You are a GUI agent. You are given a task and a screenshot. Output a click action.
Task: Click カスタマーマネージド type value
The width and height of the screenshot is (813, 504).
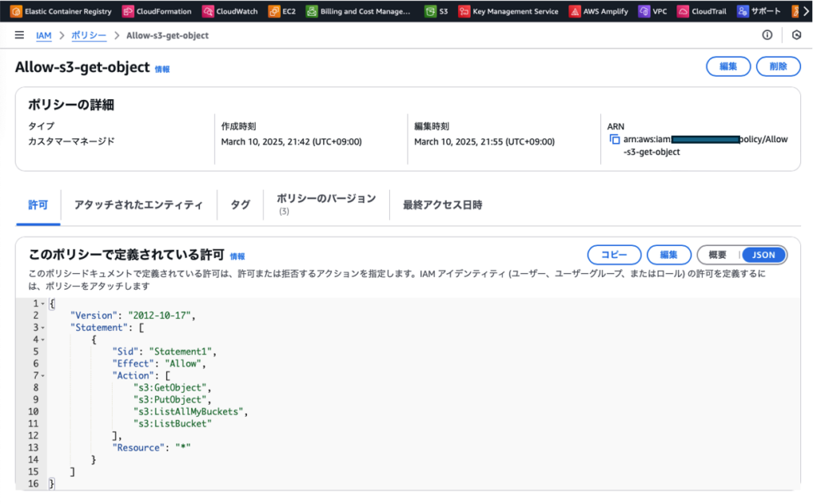71,141
